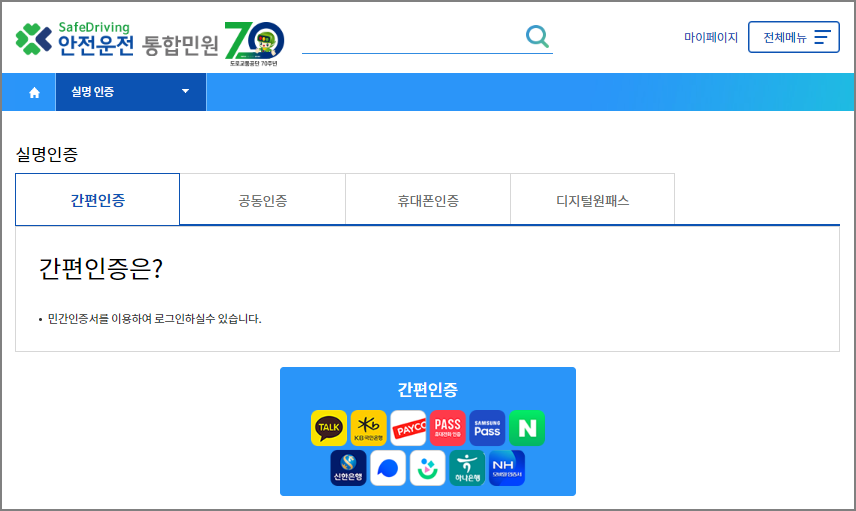
Task: Click the 70th anniversary emblem
Action: coord(254,44)
